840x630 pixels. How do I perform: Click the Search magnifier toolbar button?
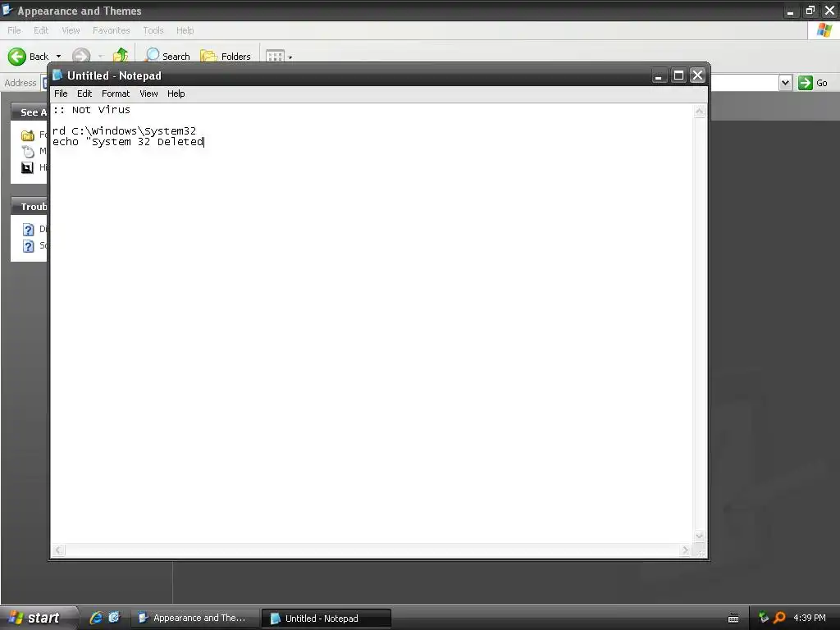[167, 56]
